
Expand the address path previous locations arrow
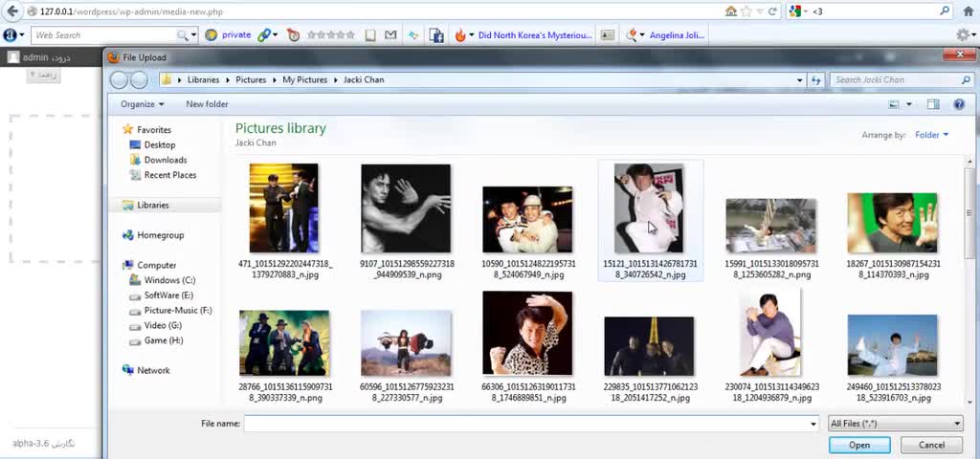click(799, 80)
